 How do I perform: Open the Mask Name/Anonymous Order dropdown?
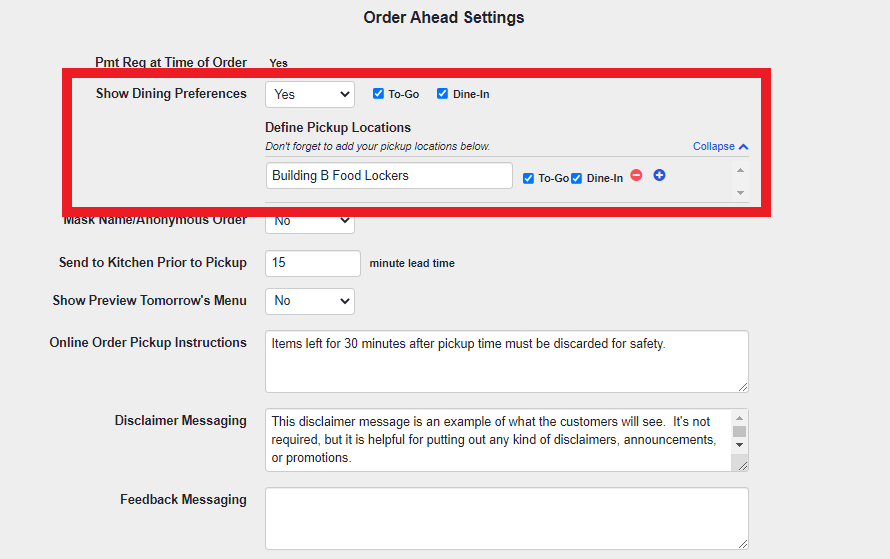[310, 220]
